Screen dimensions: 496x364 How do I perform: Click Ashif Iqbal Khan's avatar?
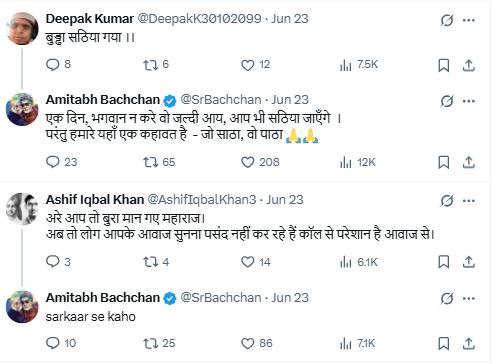coord(22,209)
